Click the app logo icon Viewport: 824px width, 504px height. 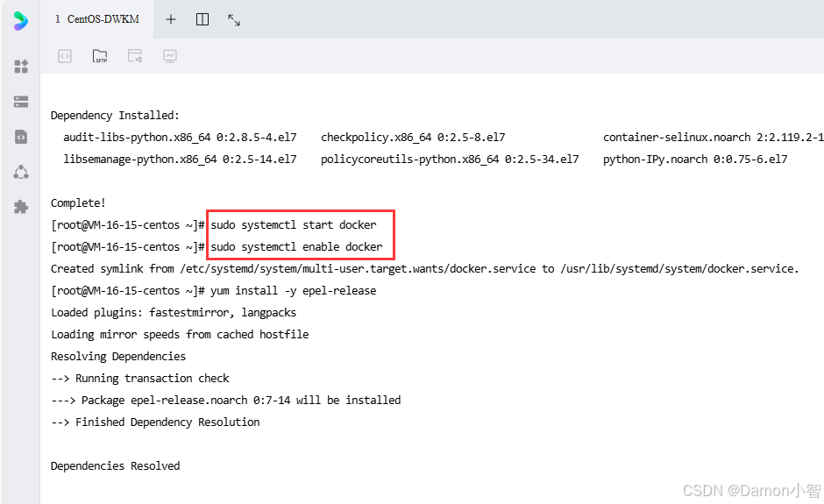tap(20, 21)
